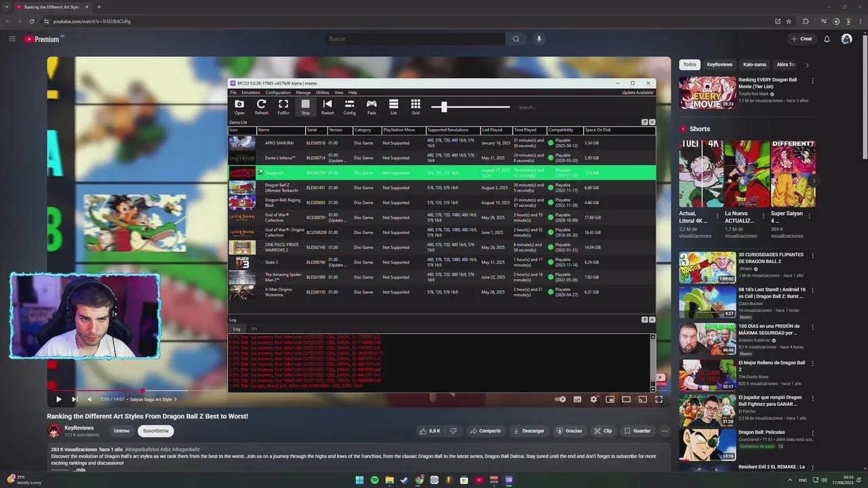
Task: Cast the YouTube video to a device
Action: [642, 399]
